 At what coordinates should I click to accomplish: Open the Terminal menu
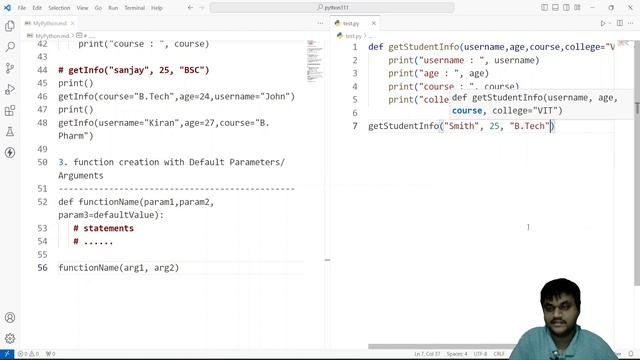click(x=134, y=8)
